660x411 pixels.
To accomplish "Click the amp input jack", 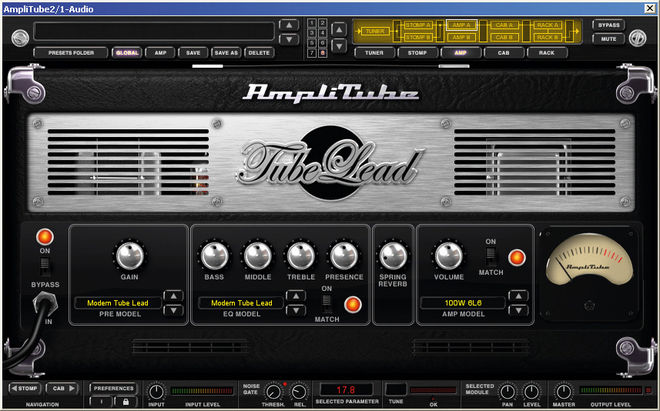I will tap(45, 304).
